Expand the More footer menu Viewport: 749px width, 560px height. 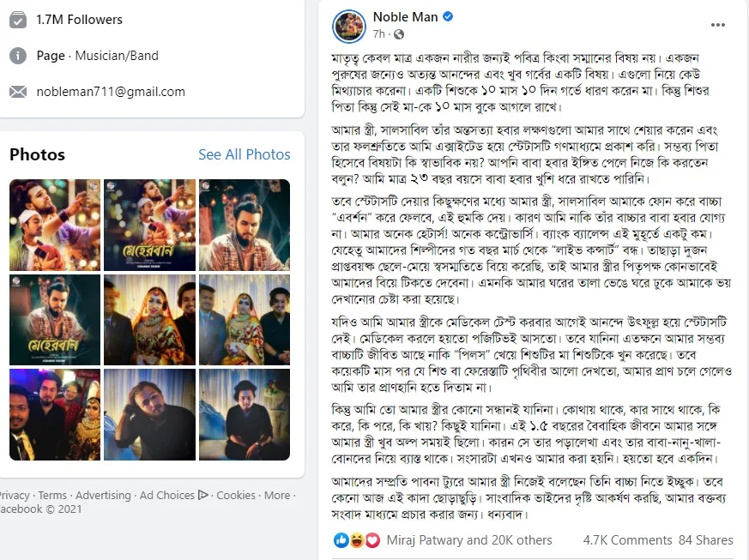(277, 495)
